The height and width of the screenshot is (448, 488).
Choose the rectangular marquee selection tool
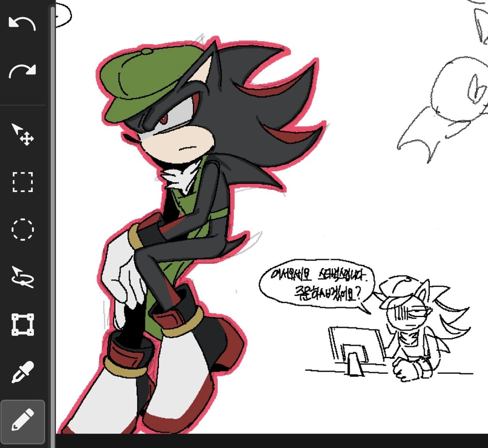click(22, 182)
